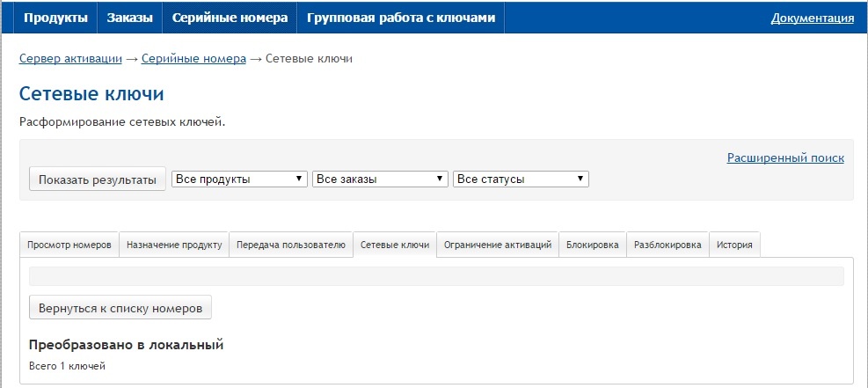Expand the Все продукты dropdown
Viewport: 868px width, 388px height.
click(x=239, y=179)
